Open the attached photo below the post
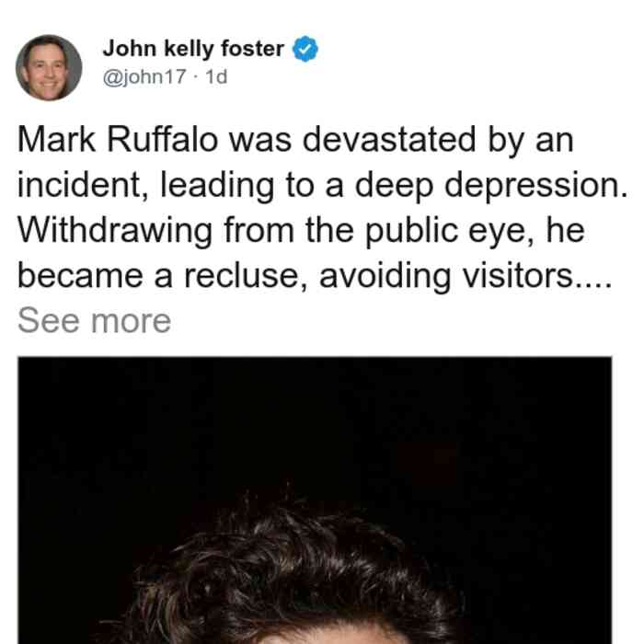 point(315,500)
